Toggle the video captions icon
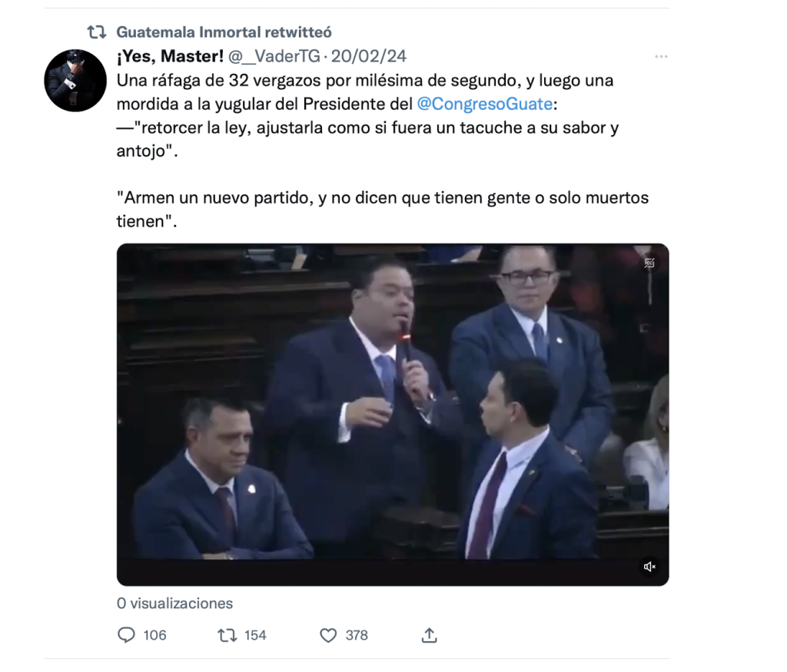 click(x=649, y=263)
